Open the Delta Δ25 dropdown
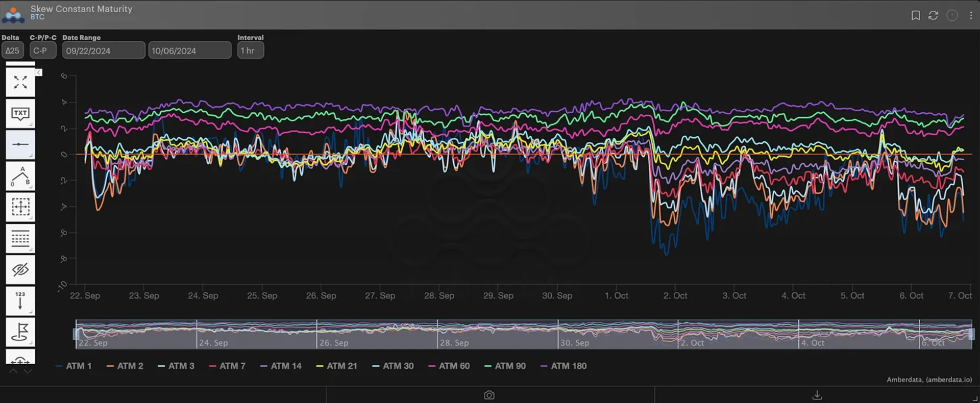The image size is (980, 403). (12, 51)
